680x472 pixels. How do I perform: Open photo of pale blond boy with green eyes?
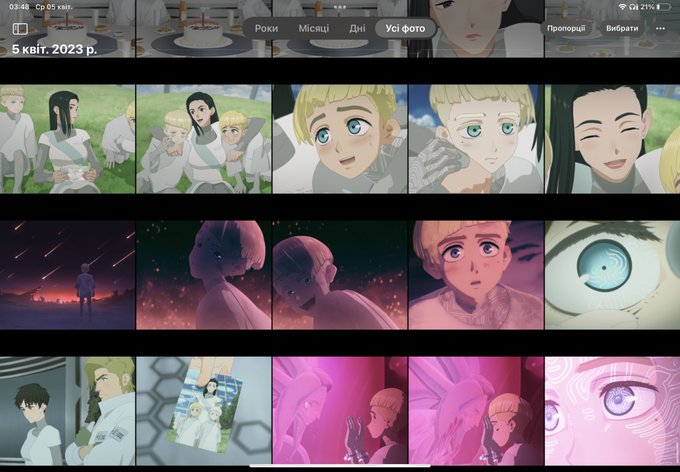(x=476, y=139)
